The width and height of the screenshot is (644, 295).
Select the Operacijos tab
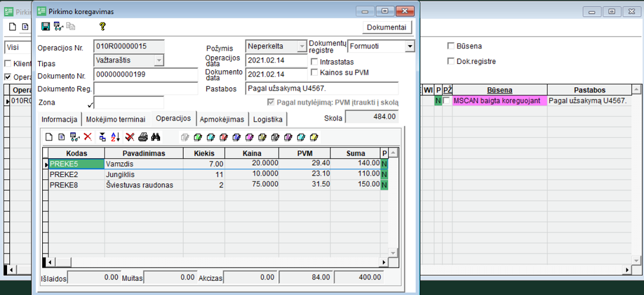tap(173, 118)
